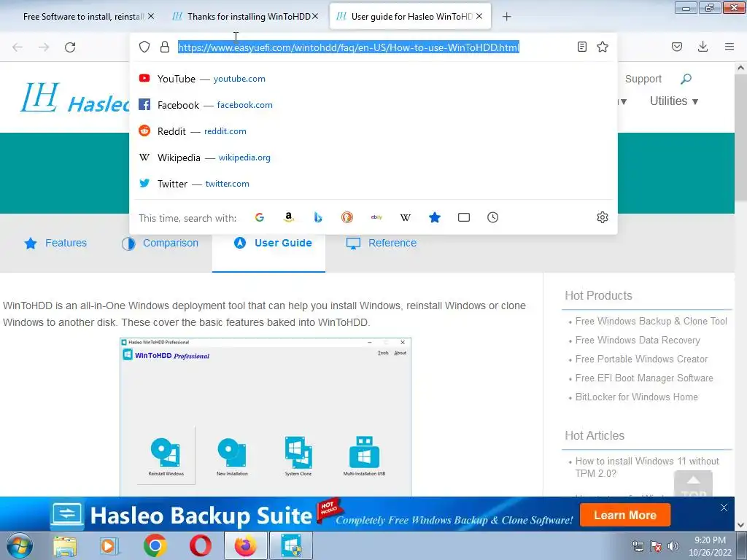The image size is (747, 560).
Task: Open the tracking protection shield
Action: coord(144,47)
